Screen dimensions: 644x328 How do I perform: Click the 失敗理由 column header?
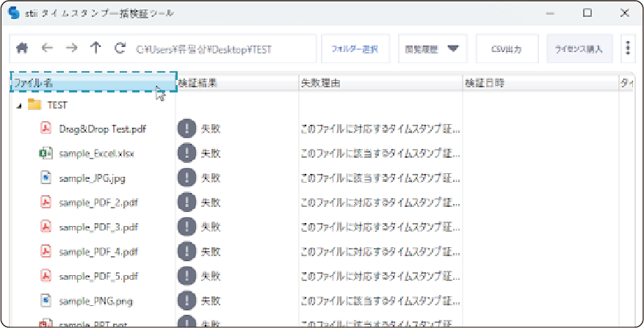coord(380,83)
